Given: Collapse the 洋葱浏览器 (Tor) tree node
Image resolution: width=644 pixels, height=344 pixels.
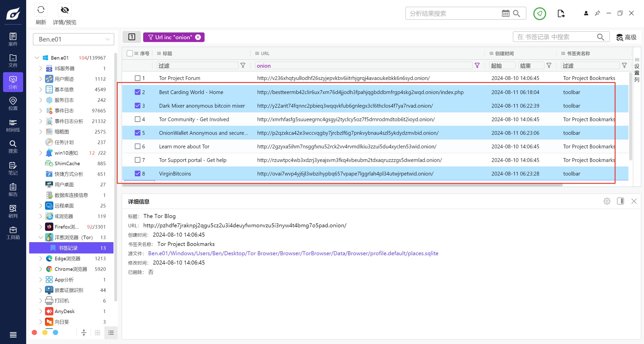Looking at the screenshot, I should (41, 237).
